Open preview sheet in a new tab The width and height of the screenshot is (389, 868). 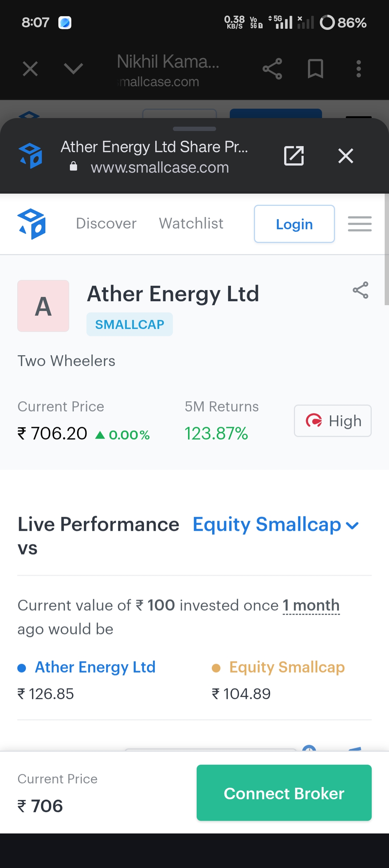click(x=294, y=156)
